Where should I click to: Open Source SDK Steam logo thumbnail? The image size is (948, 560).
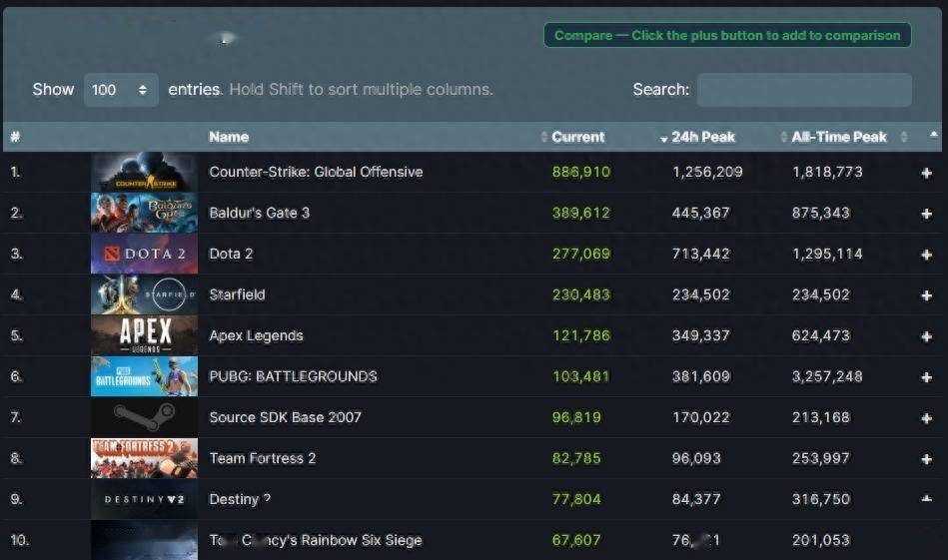coord(144,417)
